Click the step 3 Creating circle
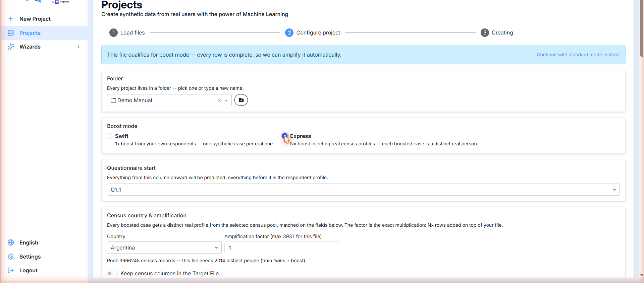Viewport: 644px width, 283px height. [x=485, y=32]
